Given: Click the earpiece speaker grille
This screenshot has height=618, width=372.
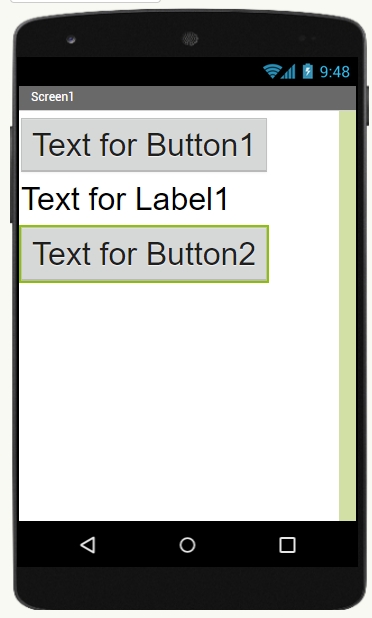Looking at the screenshot, I should (x=190, y=39).
